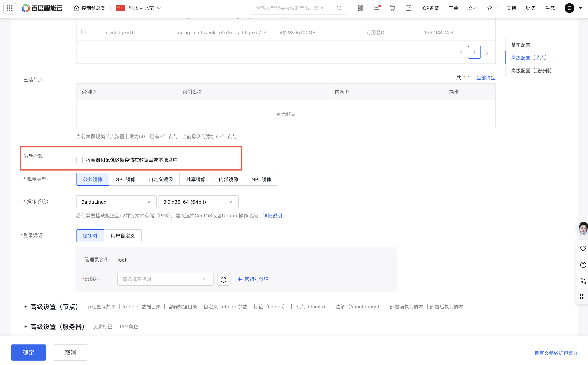Select the 公共镜像 image type tab
The height and width of the screenshot is (365, 588).
pyautogui.click(x=93, y=179)
